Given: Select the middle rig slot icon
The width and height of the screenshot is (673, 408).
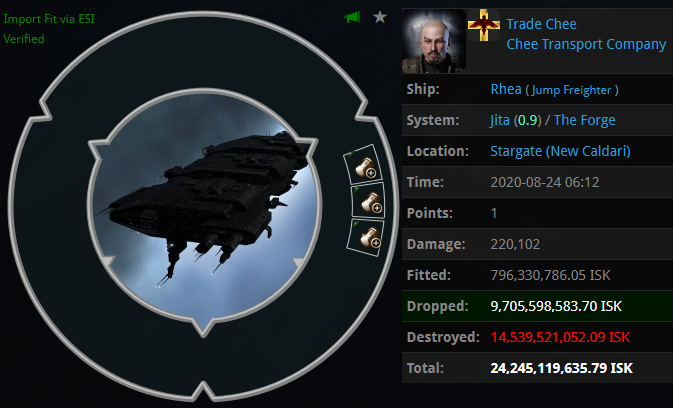Looking at the screenshot, I should [368, 201].
